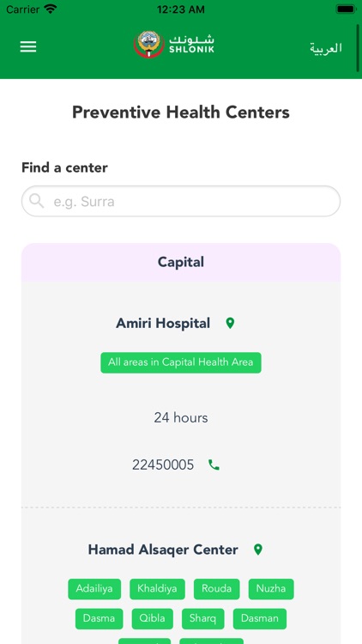The height and width of the screenshot is (644, 362).
Task: Open the hamburger menu
Action: coord(28,47)
